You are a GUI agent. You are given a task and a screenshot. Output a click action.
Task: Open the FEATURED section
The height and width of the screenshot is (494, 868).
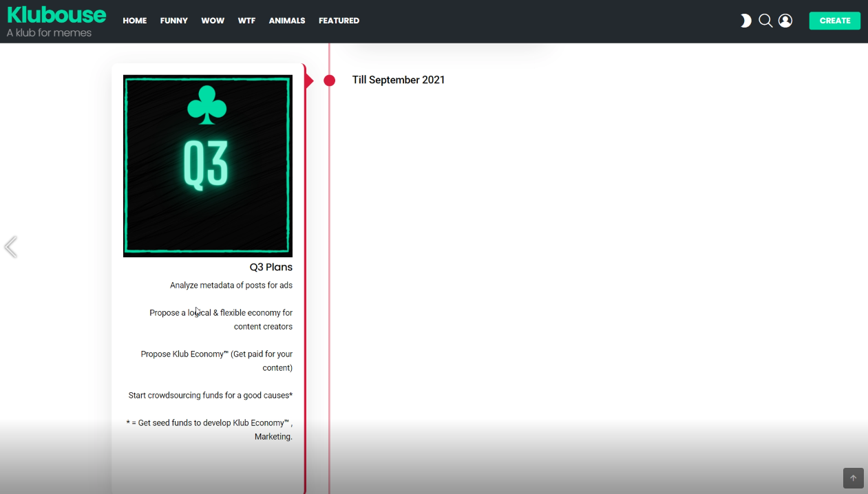pos(339,21)
